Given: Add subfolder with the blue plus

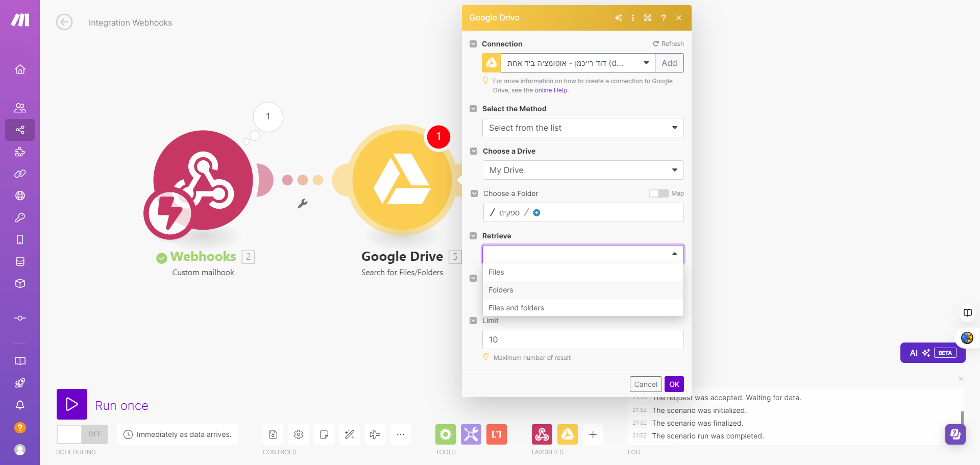Looking at the screenshot, I should click(536, 213).
